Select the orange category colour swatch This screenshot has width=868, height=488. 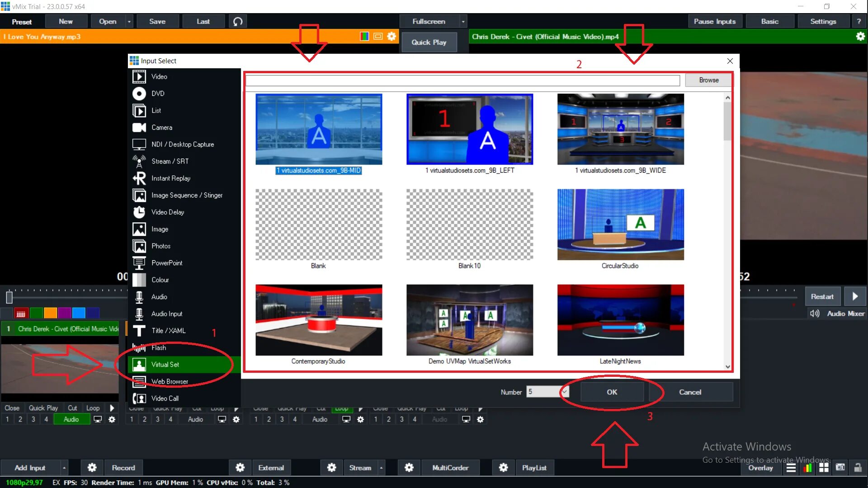[51, 313]
